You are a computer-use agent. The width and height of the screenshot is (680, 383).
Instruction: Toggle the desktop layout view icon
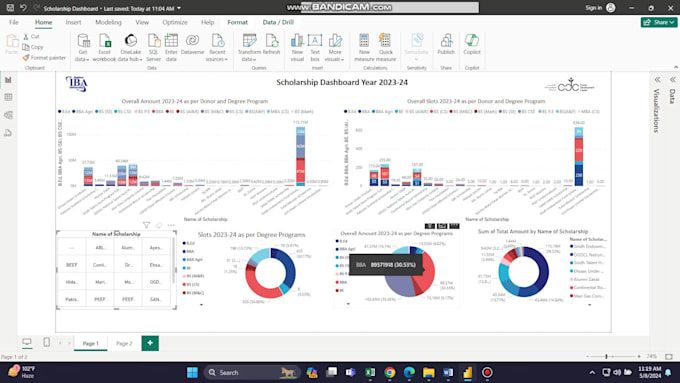coord(27,342)
